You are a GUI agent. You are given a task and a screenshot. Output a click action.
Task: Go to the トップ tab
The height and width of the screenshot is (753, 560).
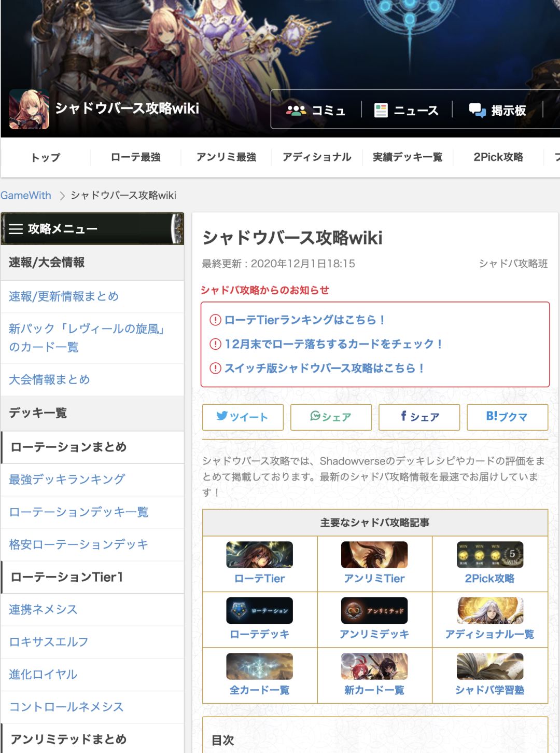click(x=46, y=157)
